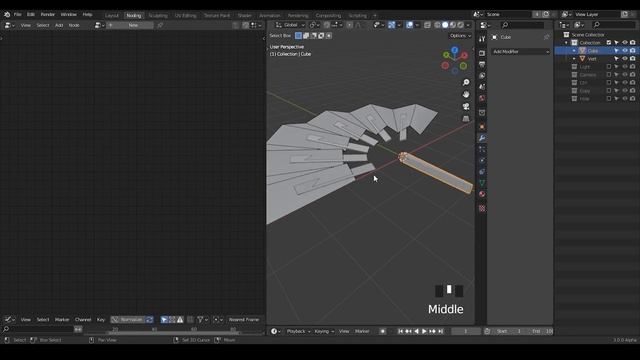Toggle camera view icon in viewport
The height and width of the screenshot is (360, 640).
466,107
